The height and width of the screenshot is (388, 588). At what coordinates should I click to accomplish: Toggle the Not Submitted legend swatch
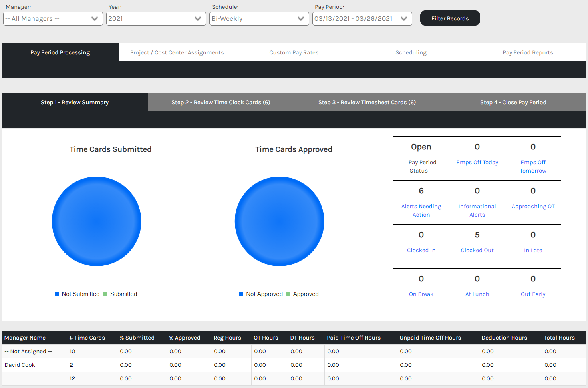[x=57, y=294]
